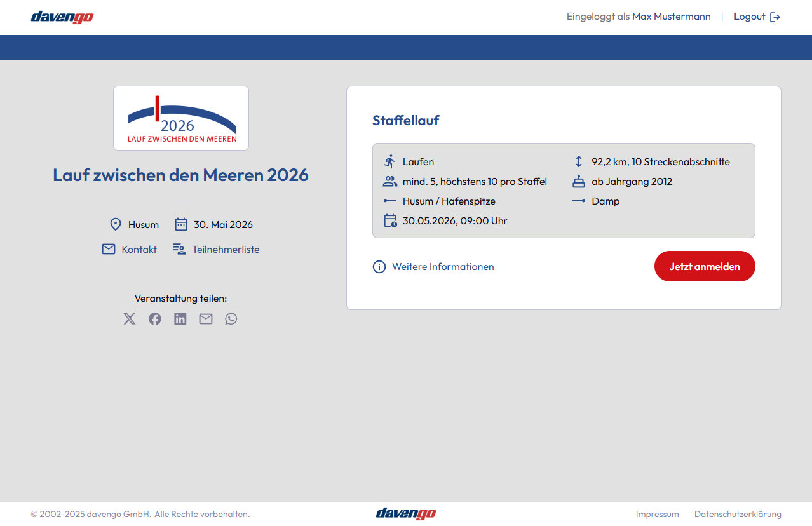The image size is (812, 526).
Task: Click the calendar icon beside 30. Mai 2026
Action: pos(180,224)
